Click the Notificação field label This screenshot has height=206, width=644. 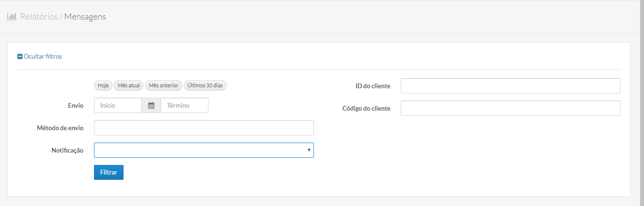pos(67,150)
